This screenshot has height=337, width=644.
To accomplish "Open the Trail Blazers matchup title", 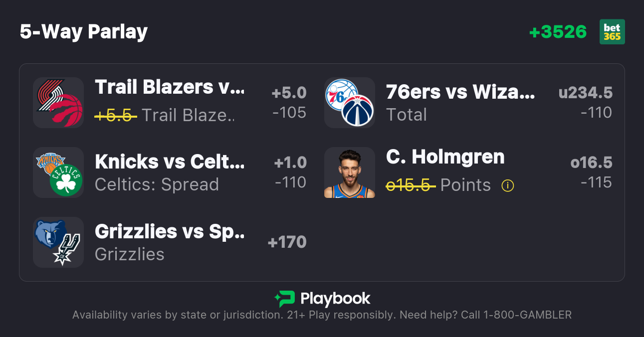I will (x=170, y=87).
